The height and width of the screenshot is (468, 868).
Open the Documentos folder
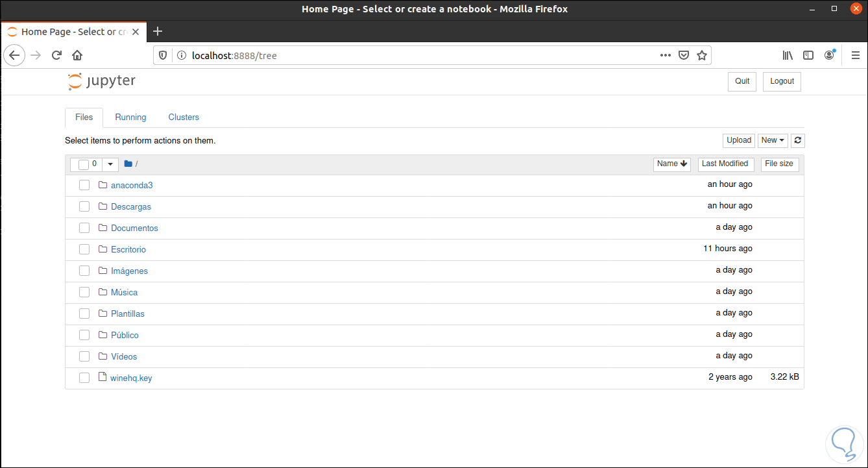pyautogui.click(x=134, y=228)
